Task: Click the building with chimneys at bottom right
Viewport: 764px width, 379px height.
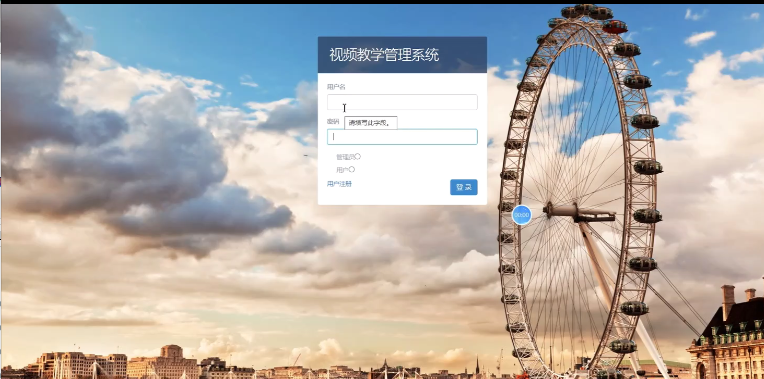Action: (x=726, y=336)
